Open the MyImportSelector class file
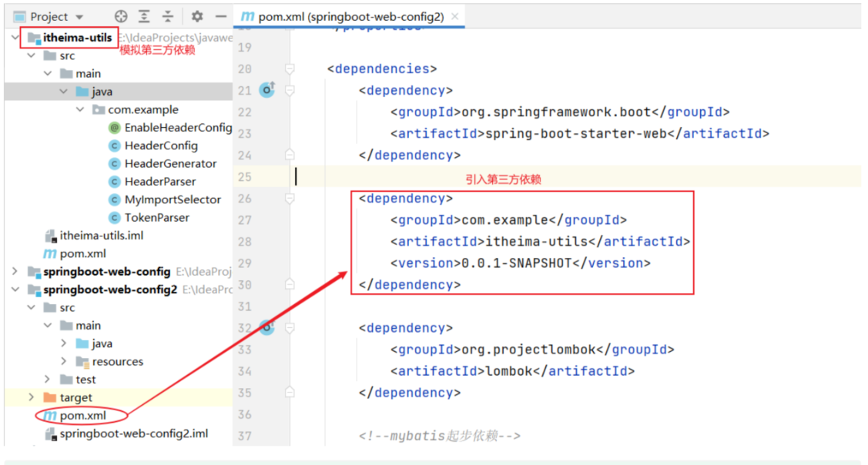 (172, 199)
